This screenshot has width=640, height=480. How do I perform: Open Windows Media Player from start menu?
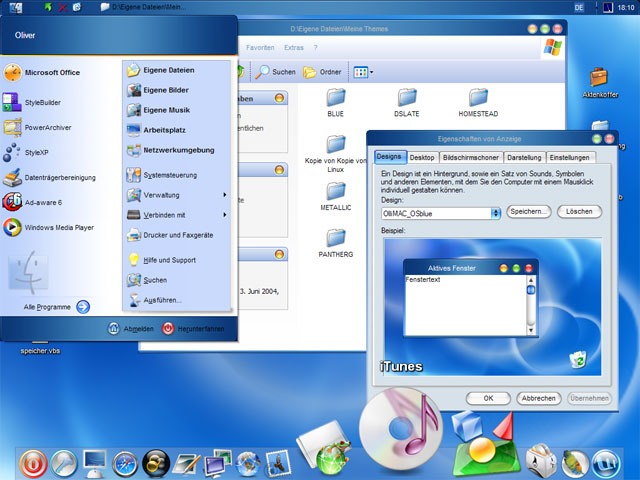pos(59,227)
